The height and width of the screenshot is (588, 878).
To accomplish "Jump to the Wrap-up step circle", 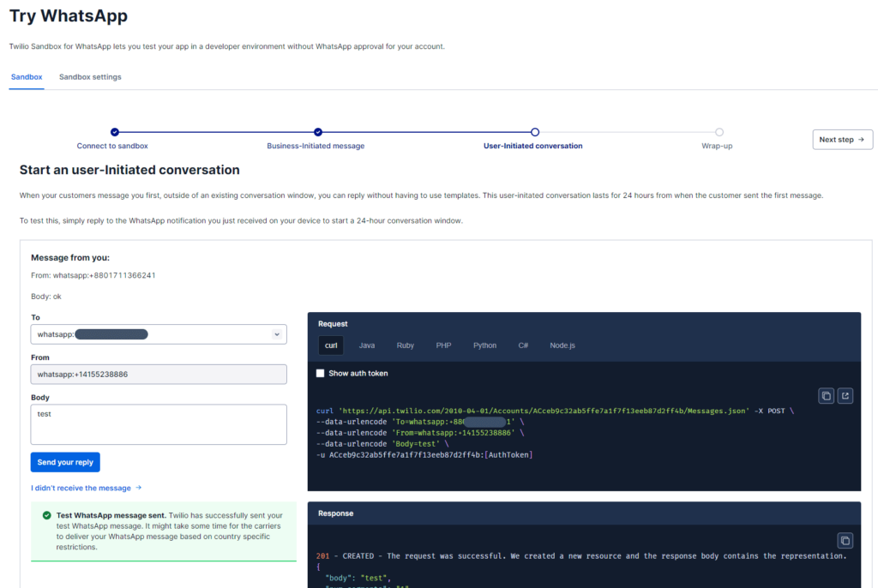I will 719,132.
